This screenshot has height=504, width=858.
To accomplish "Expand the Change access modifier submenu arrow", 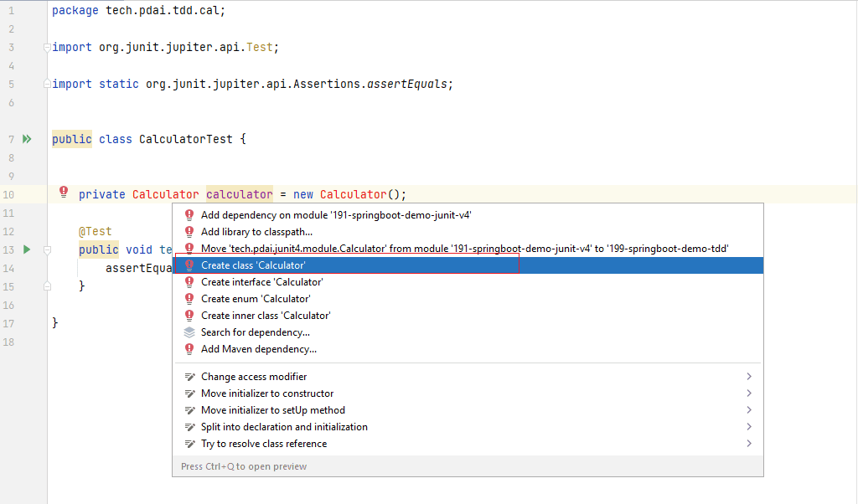I will pyautogui.click(x=749, y=377).
